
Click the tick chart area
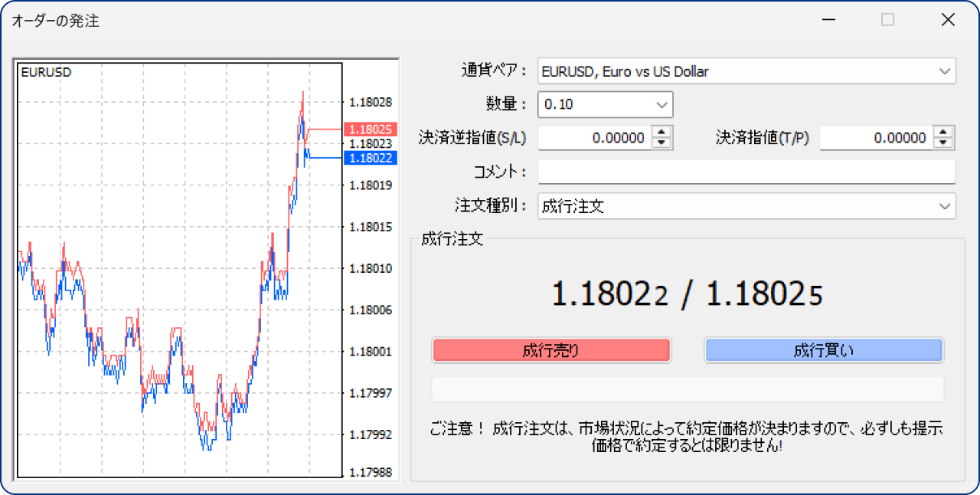176,268
